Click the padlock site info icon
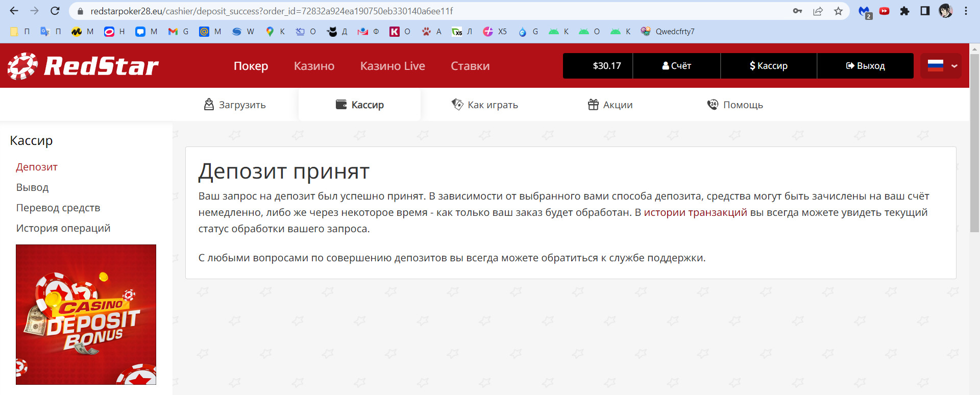This screenshot has width=980, height=395. pyautogui.click(x=80, y=11)
